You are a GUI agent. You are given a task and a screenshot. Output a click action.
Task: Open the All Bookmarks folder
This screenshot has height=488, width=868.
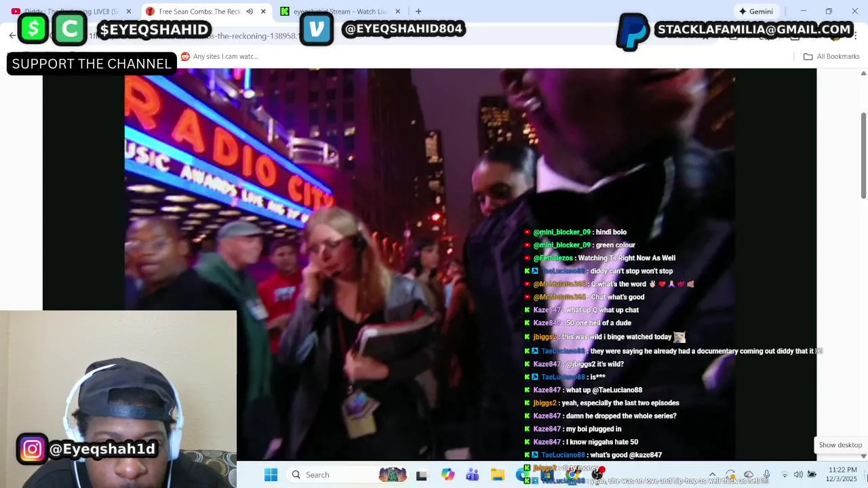click(x=831, y=56)
